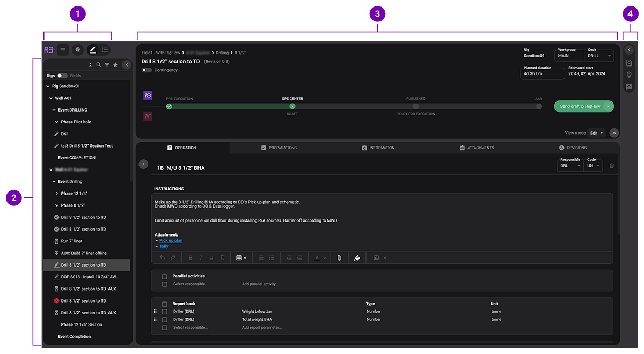Open the location pin tool

click(78, 49)
